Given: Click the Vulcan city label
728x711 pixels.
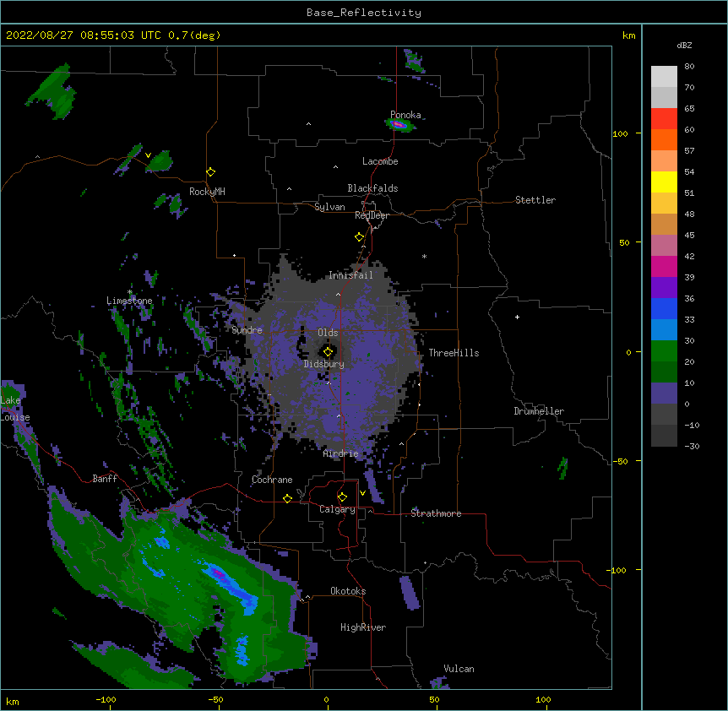Looking at the screenshot, I should (x=459, y=669).
